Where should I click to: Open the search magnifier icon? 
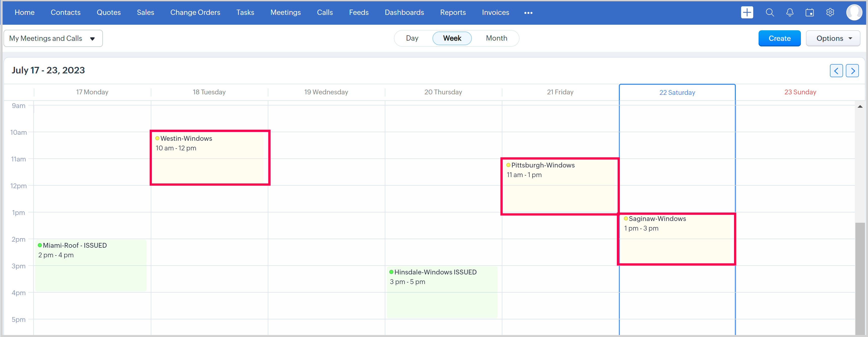coord(770,12)
